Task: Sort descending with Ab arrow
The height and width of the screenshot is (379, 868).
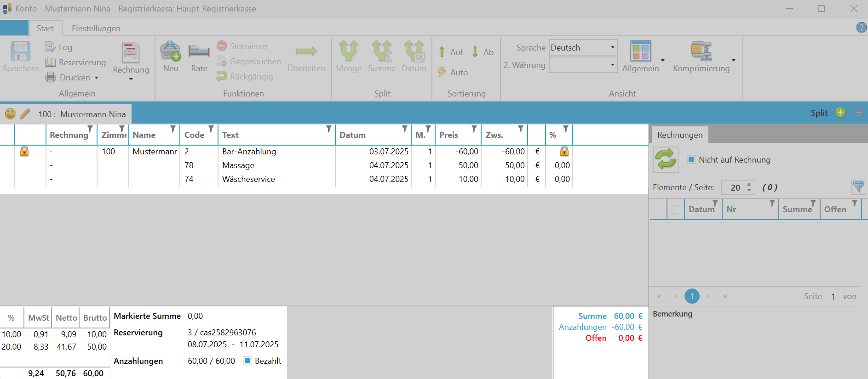Action: click(x=475, y=52)
